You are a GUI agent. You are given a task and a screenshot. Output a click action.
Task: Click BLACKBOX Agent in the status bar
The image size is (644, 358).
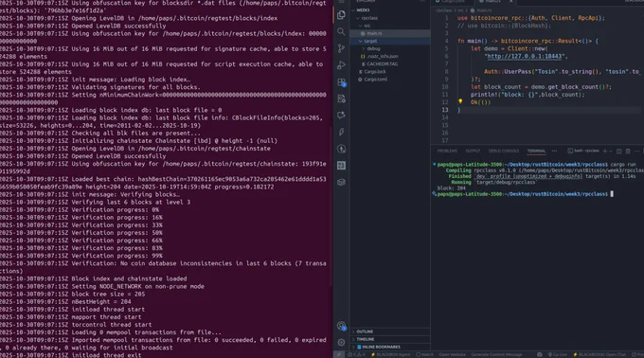tap(390, 355)
